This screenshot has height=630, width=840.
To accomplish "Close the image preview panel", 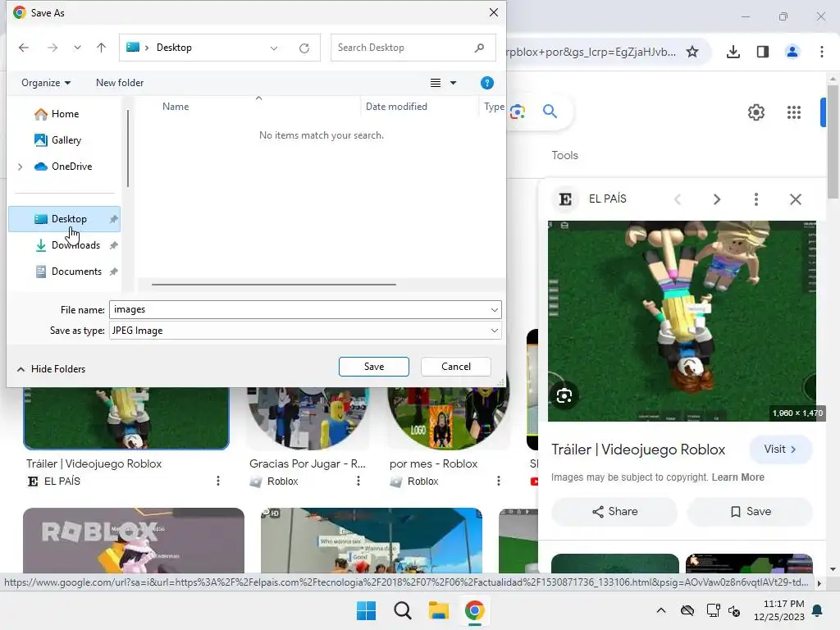I will (x=796, y=199).
